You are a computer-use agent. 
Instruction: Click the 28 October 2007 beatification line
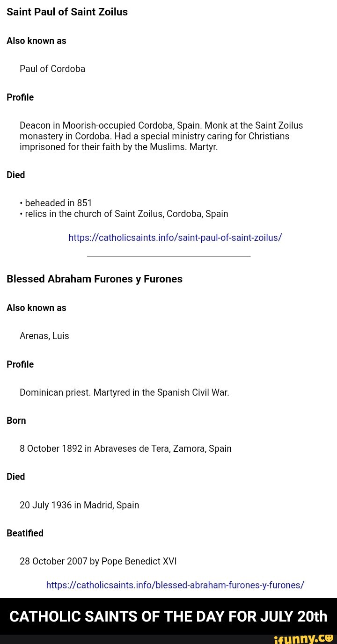click(x=98, y=561)
